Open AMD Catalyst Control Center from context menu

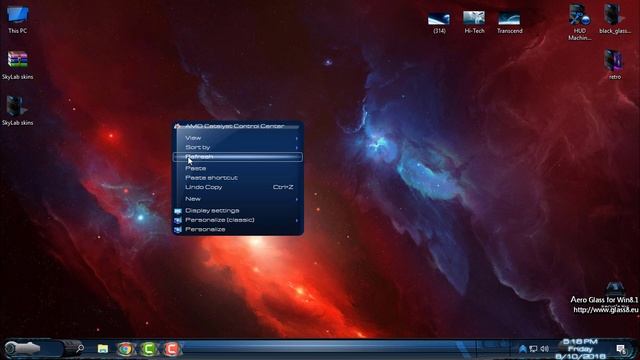tap(238, 126)
